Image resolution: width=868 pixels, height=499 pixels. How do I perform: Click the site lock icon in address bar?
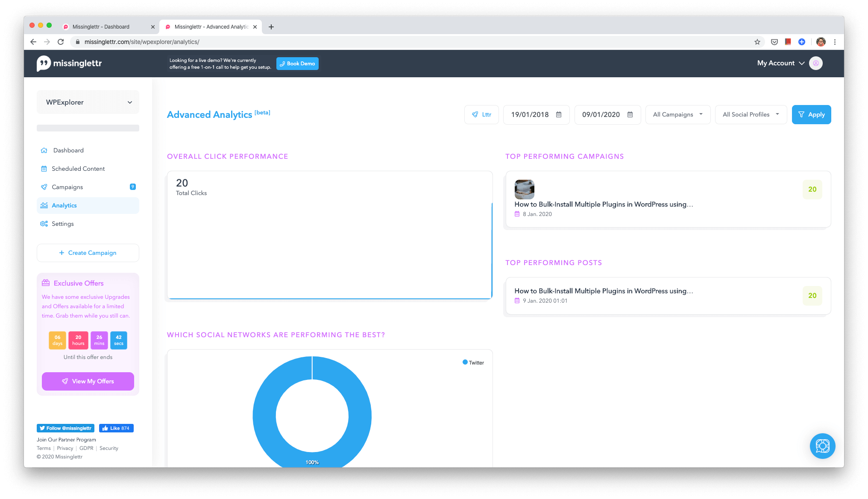coord(78,42)
